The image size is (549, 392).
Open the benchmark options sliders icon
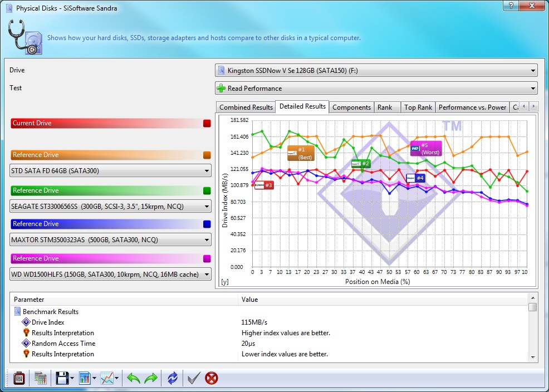pos(19,378)
